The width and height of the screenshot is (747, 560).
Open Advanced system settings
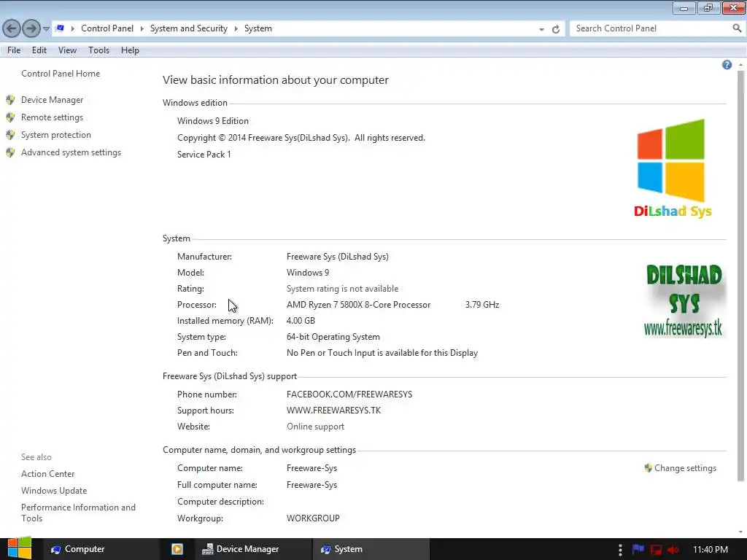click(71, 152)
